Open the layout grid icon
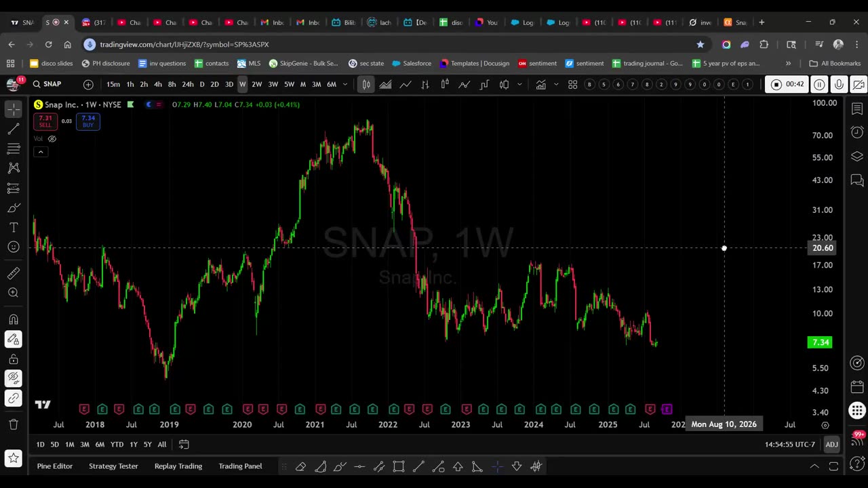 [x=572, y=84]
